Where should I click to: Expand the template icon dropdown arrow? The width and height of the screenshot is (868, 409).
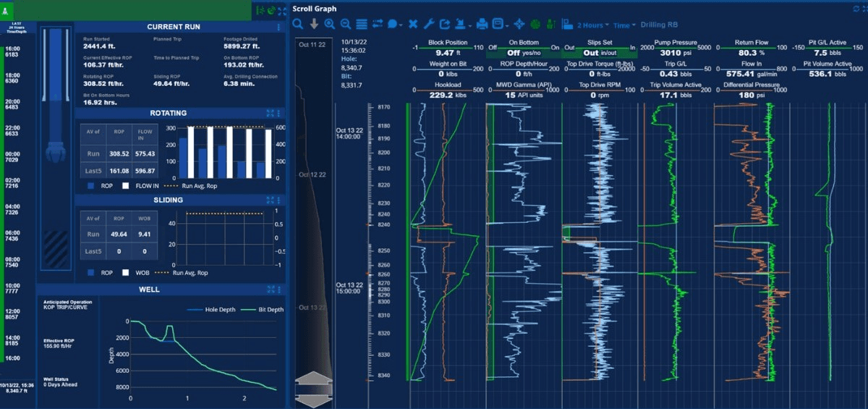[x=507, y=26]
